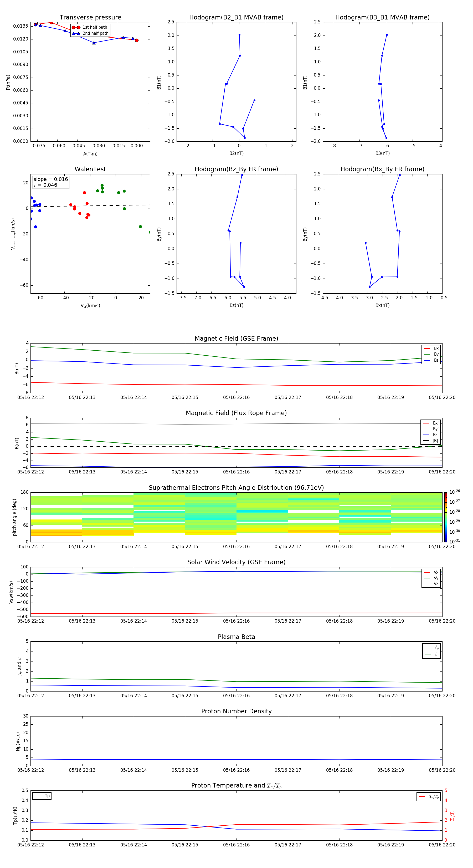Click the 'Pt(nPa)' y-axis label
The width and height of the screenshot is (473, 868).
pos(8,82)
